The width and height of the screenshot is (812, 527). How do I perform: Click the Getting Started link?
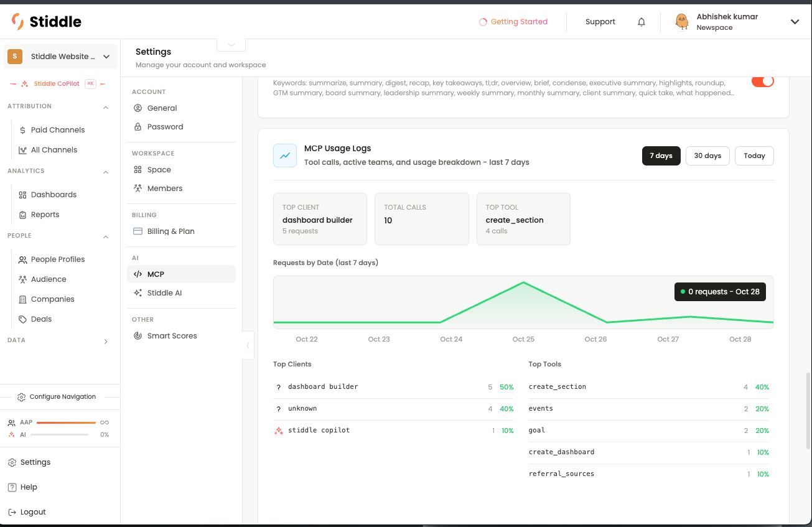pos(513,22)
